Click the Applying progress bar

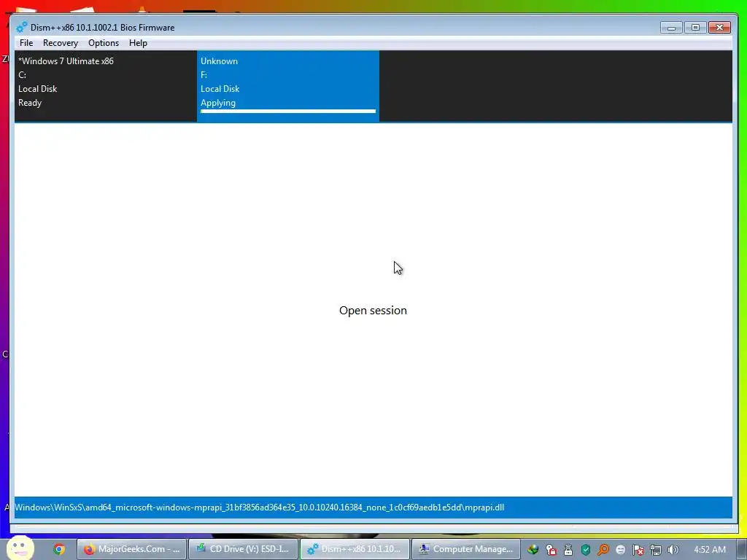(x=288, y=112)
